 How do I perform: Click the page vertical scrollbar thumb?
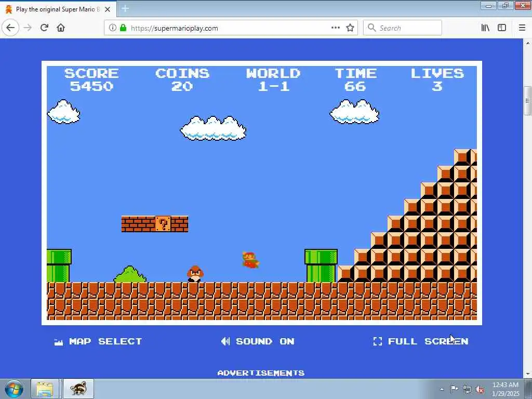pyautogui.click(x=527, y=101)
